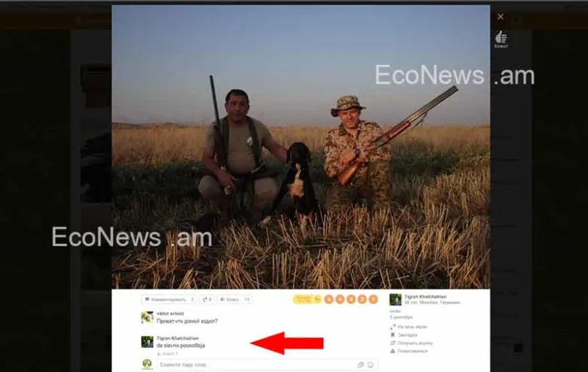Open viktor schutz profile name link
This screenshot has width=588, height=372.
[x=170, y=313]
